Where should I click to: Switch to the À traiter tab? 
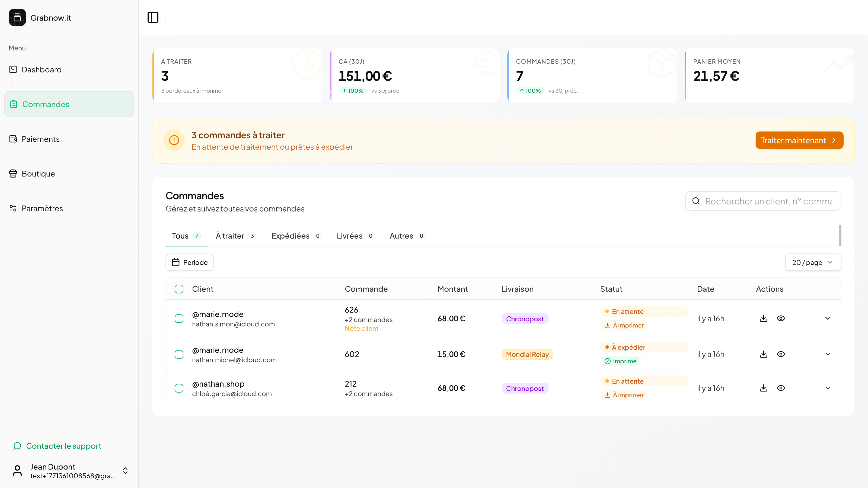point(230,236)
